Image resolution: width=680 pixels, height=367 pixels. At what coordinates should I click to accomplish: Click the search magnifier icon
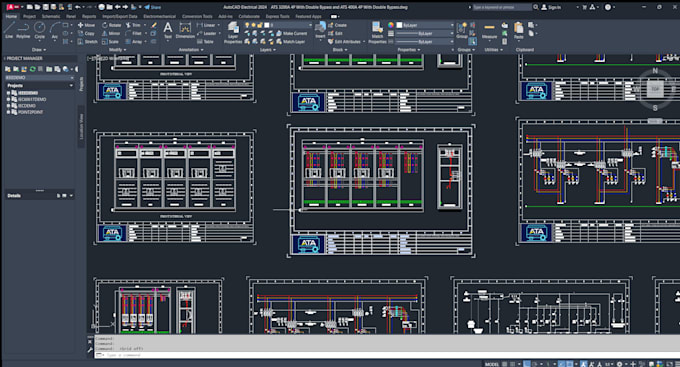[536, 7]
